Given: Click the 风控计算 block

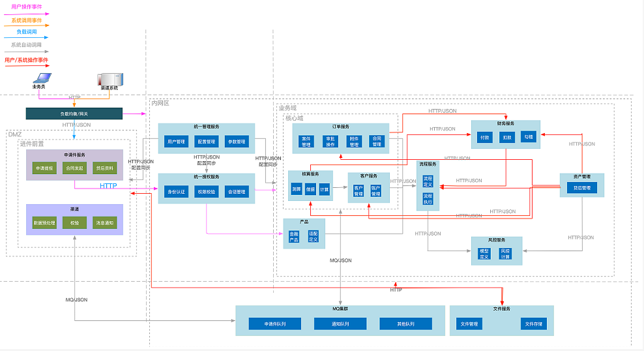Looking at the screenshot, I should point(505,254).
